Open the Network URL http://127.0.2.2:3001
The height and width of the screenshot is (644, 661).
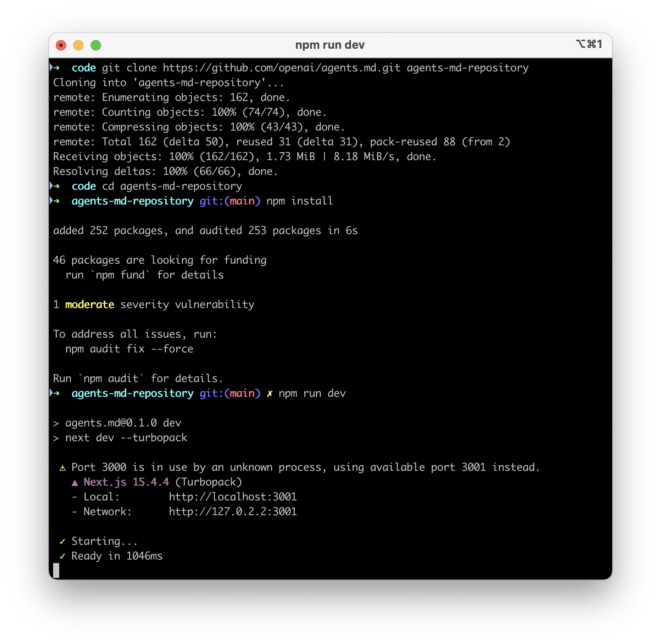(x=233, y=512)
